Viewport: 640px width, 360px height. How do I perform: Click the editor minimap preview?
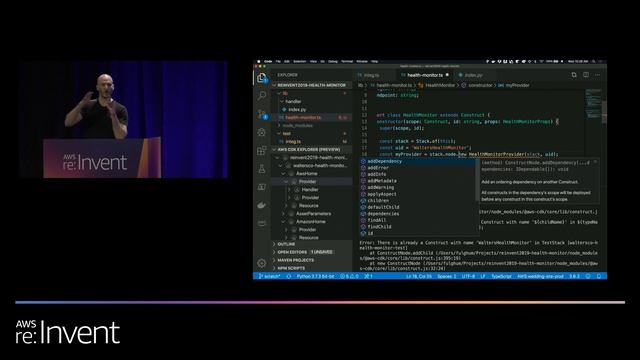coord(593,104)
